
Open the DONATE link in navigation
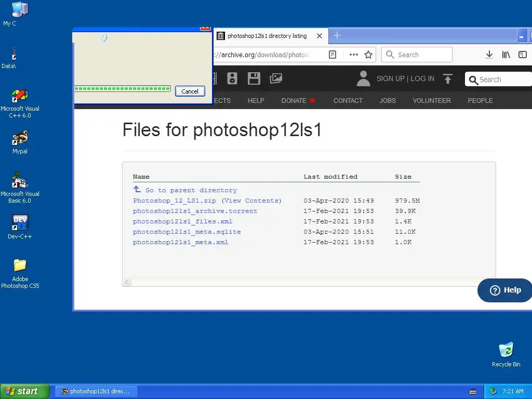pos(298,100)
